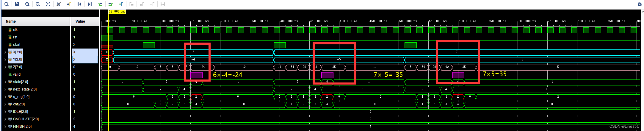Select the CACULATE[2:0] signal name

pyautogui.click(x=26, y=119)
